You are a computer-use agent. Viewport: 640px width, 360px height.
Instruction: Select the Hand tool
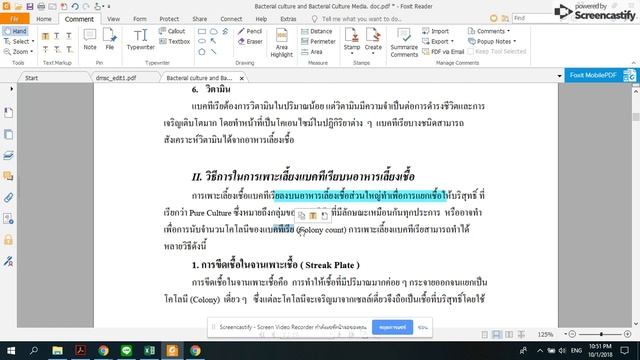pyautogui.click(x=15, y=31)
